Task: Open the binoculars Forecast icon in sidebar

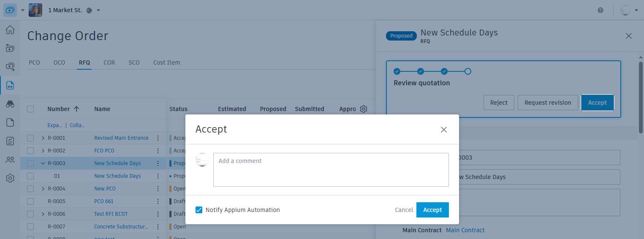Action: (x=10, y=104)
